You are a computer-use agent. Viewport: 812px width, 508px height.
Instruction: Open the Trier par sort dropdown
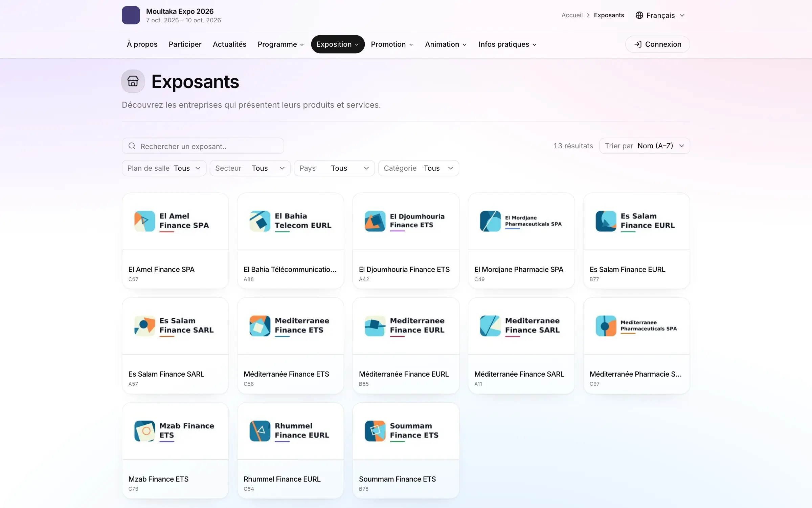tap(645, 146)
